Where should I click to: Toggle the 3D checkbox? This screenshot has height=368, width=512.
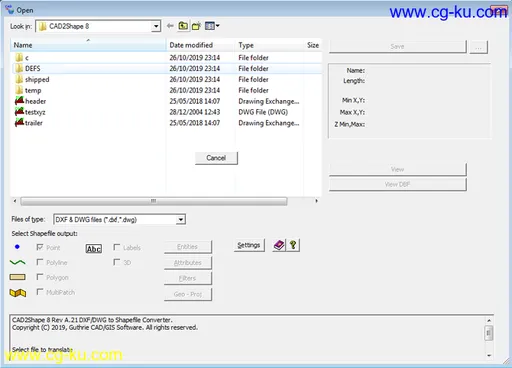point(117,262)
